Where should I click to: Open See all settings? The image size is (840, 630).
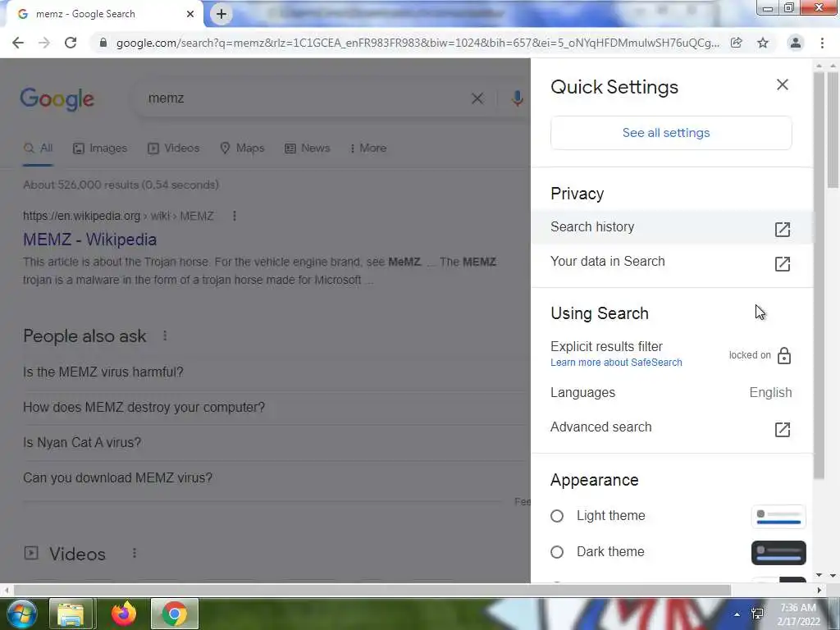[671, 133]
